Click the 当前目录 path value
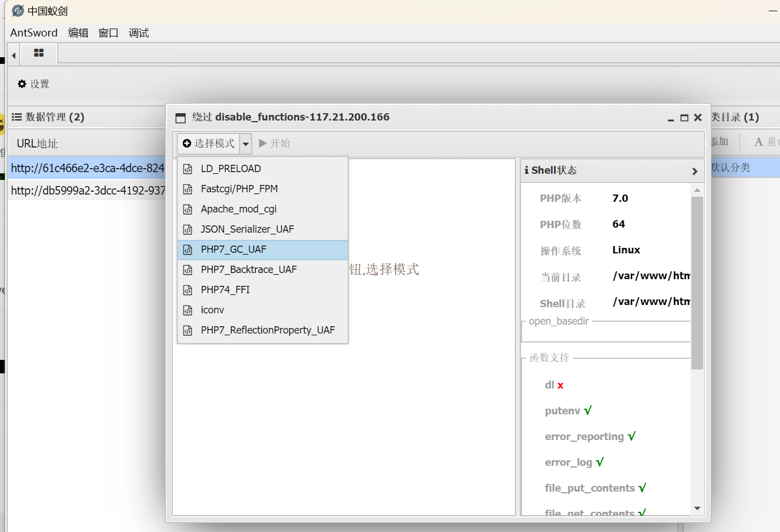The width and height of the screenshot is (780, 532). tap(652, 276)
